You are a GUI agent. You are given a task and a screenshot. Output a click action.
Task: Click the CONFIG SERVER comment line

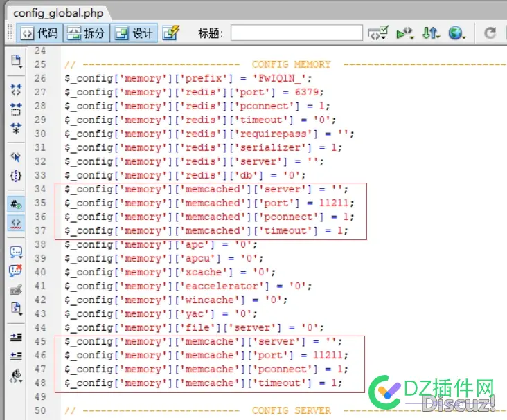(x=285, y=411)
